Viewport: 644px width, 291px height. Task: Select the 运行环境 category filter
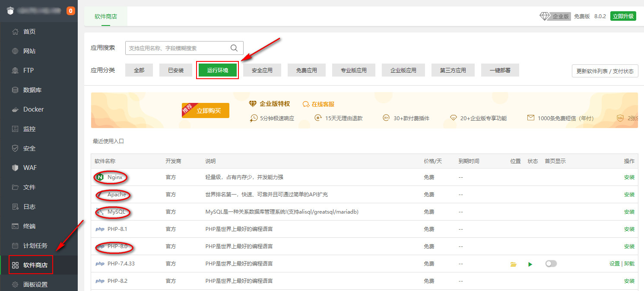click(x=217, y=70)
